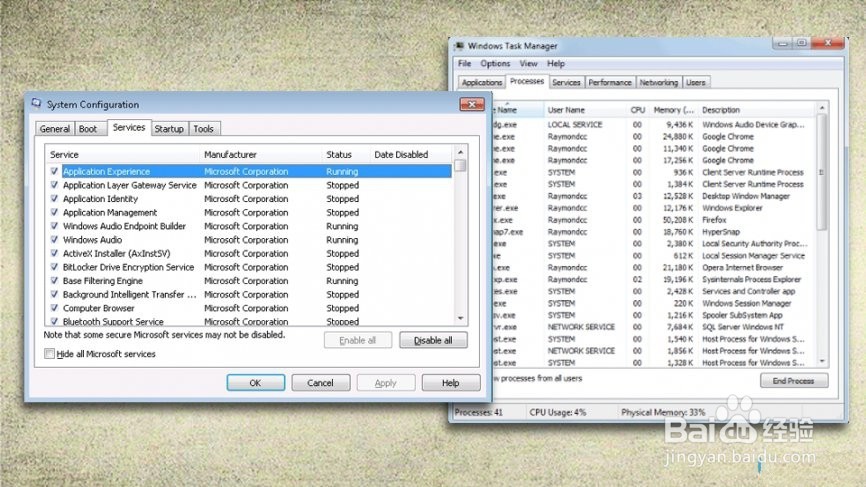Select the Services tab in System Configuration
Image resolution: width=866 pixels, height=487 pixels.
point(129,128)
